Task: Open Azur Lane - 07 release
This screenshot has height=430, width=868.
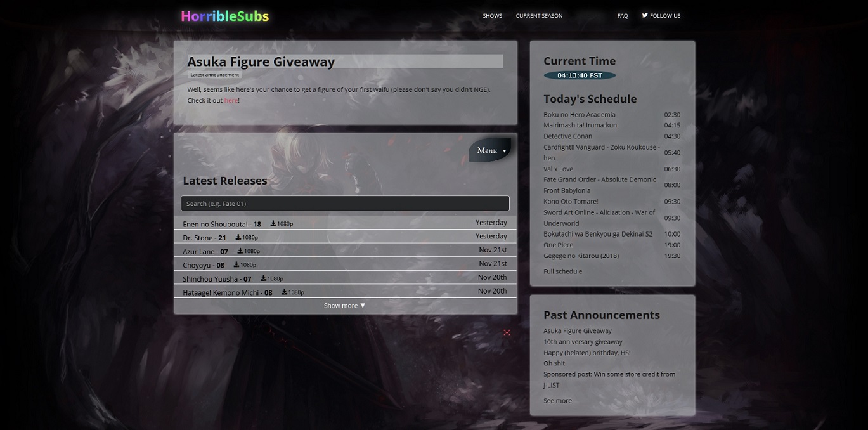Action: click(205, 252)
